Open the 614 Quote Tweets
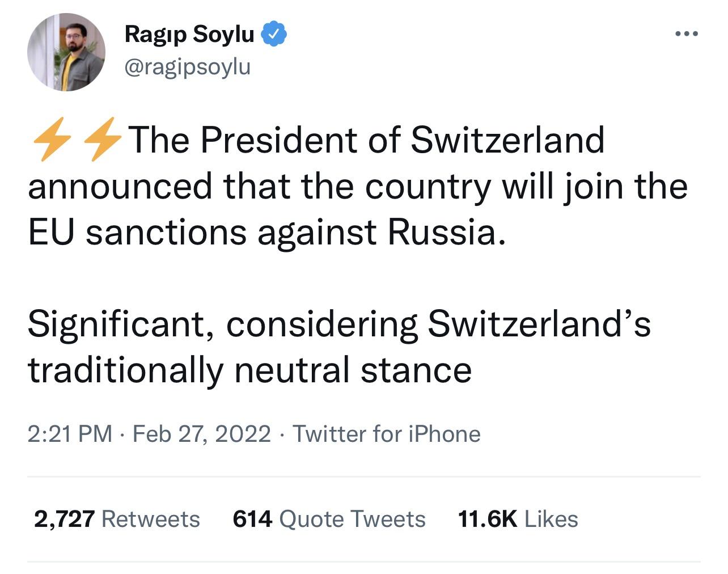This screenshot has height=574, width=728. pos(329,518)
